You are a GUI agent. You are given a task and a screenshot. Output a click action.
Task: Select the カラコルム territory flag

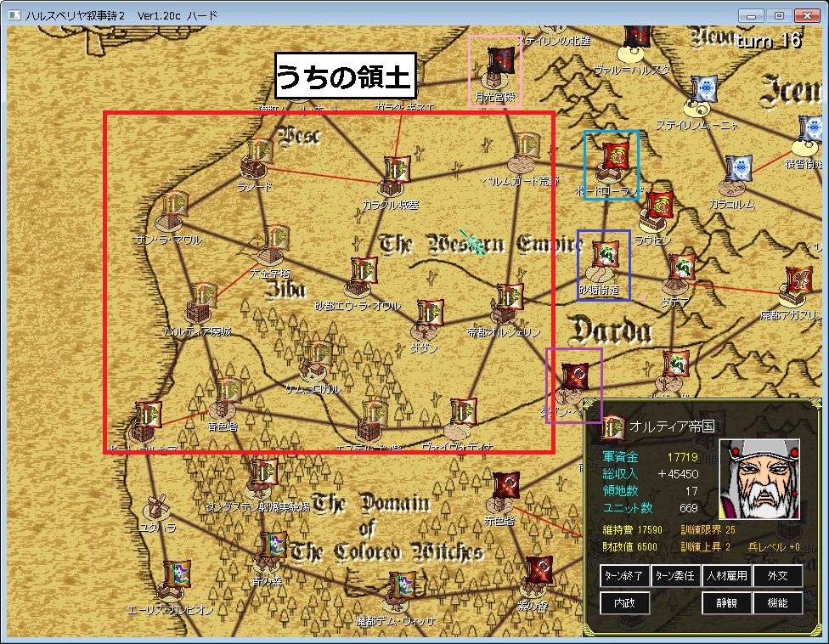[x=739, y=169]
